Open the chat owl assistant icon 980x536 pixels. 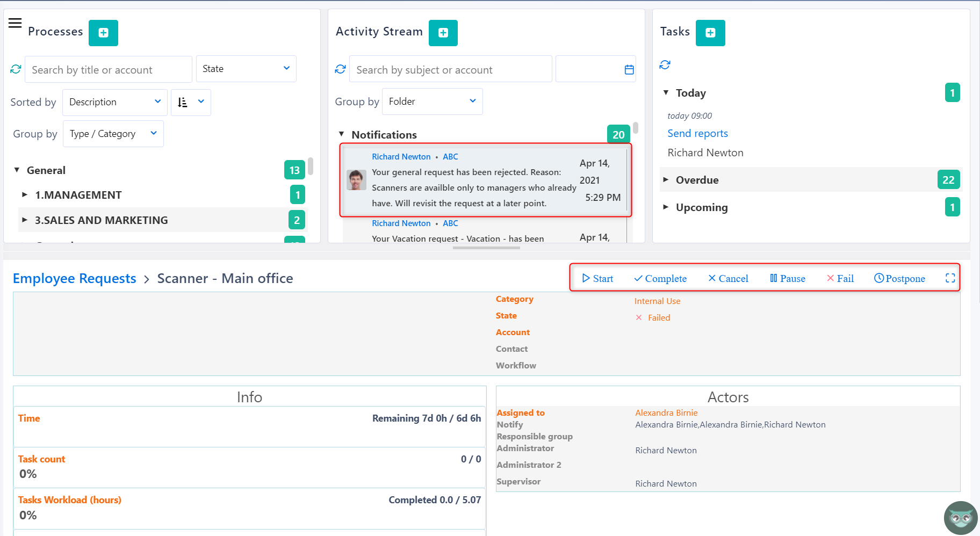pyautogui.click(x=960, y=518)
